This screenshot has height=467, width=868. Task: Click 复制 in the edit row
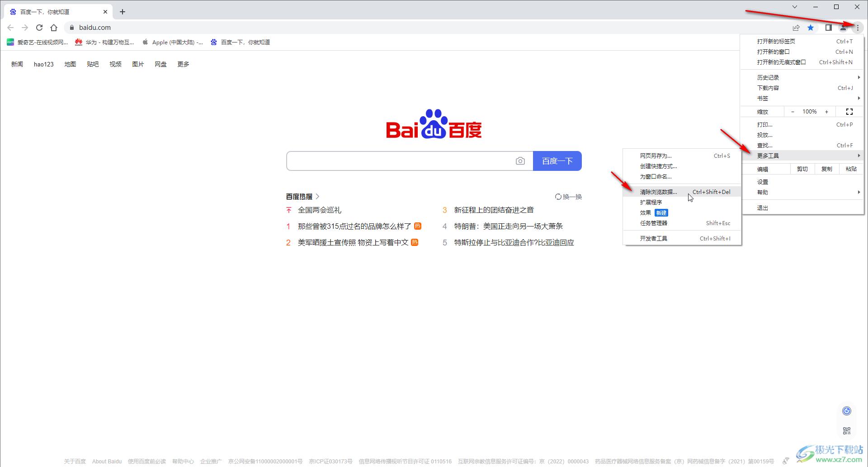coord(826,169)
